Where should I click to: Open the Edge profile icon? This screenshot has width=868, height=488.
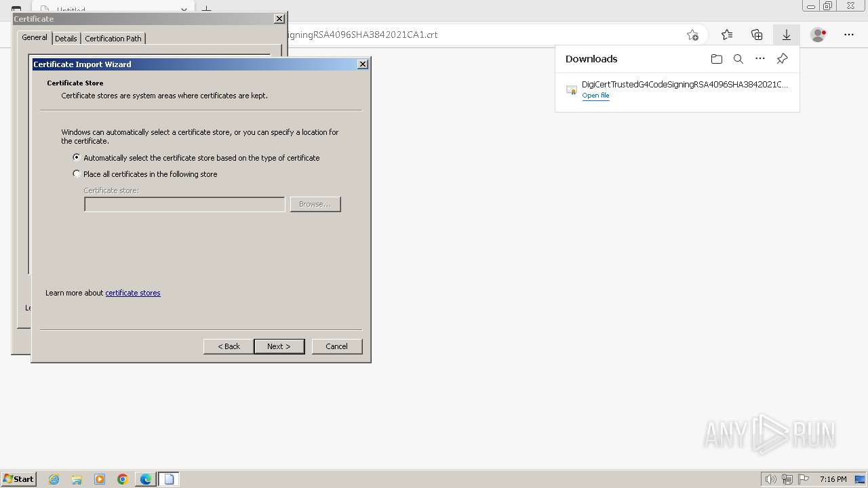coord(818,35)
